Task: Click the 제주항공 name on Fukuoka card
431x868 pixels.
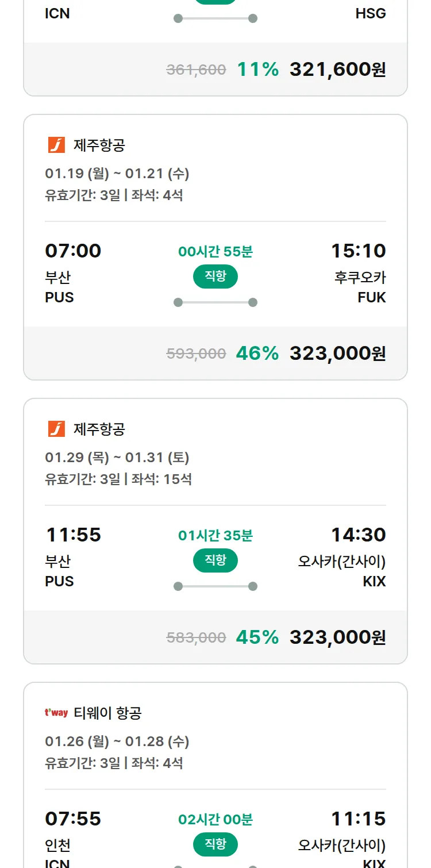Action: 99,145
